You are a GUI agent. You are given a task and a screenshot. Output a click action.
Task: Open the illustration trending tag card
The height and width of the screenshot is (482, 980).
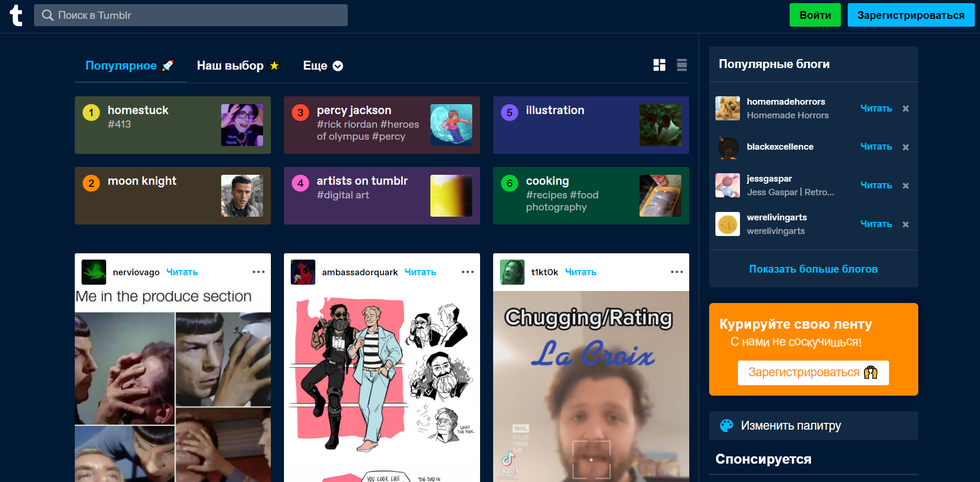pyautogui.click(x=591, y=125)
